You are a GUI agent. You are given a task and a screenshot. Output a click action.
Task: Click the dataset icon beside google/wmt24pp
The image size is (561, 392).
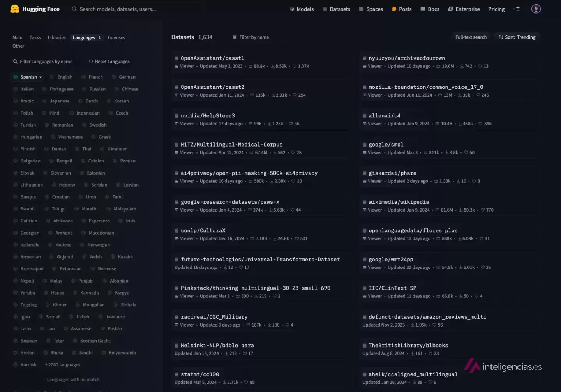[x=365, y=260]
